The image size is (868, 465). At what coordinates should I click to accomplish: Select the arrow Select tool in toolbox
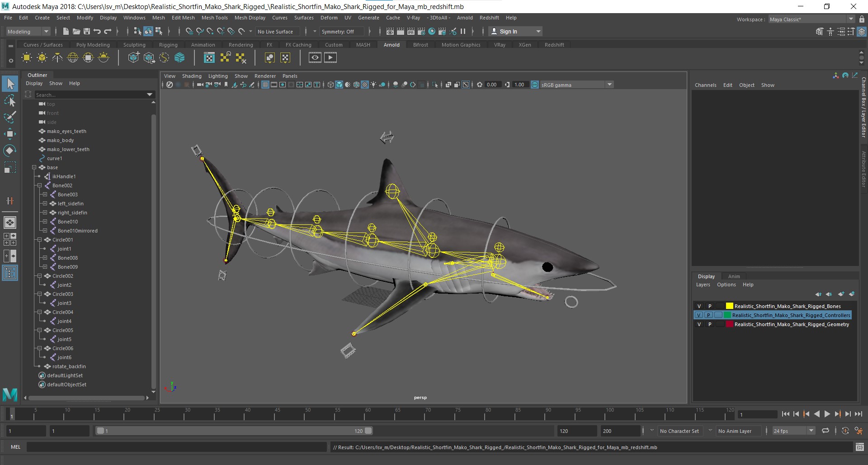[10, 84]
